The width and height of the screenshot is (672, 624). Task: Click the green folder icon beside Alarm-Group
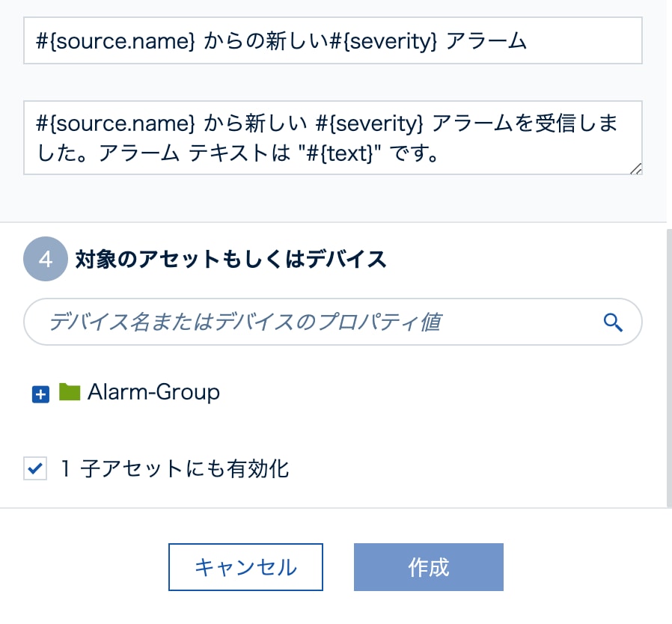pos(70,392)
